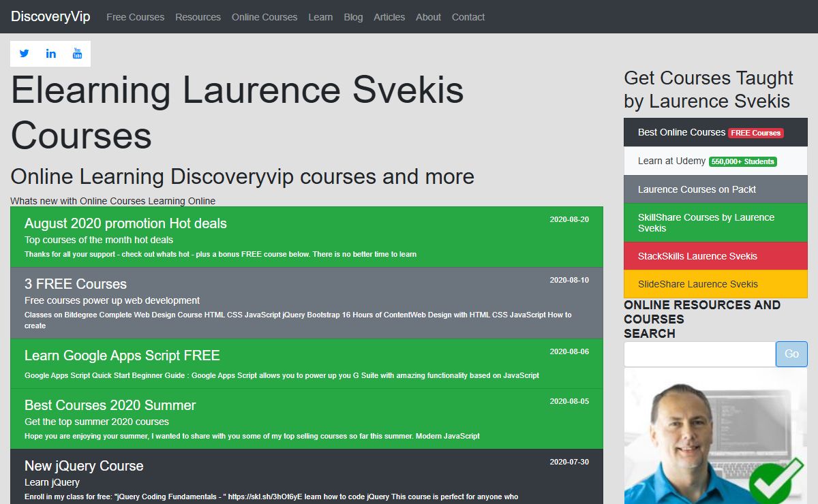The width and height of the screenshot is (818, 504).
Task: Open the Contact page link
Action: pos(468,17)
